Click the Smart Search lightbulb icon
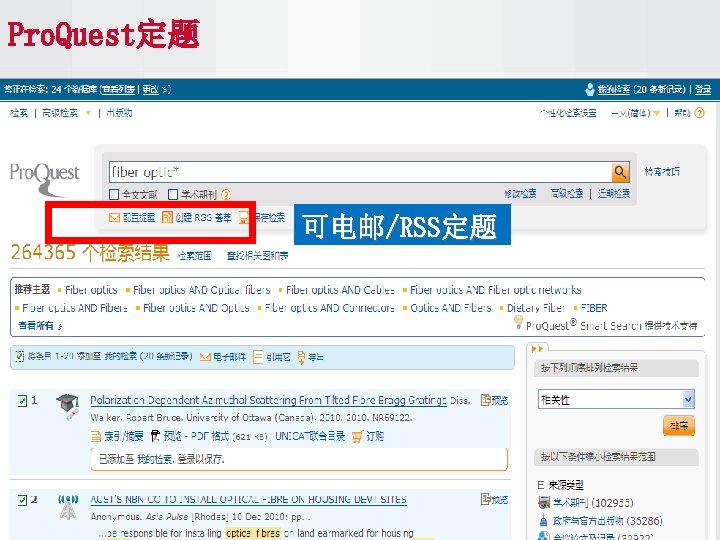Screen dimensions: 720x540 pyautogui.click(x=518, y=322)
